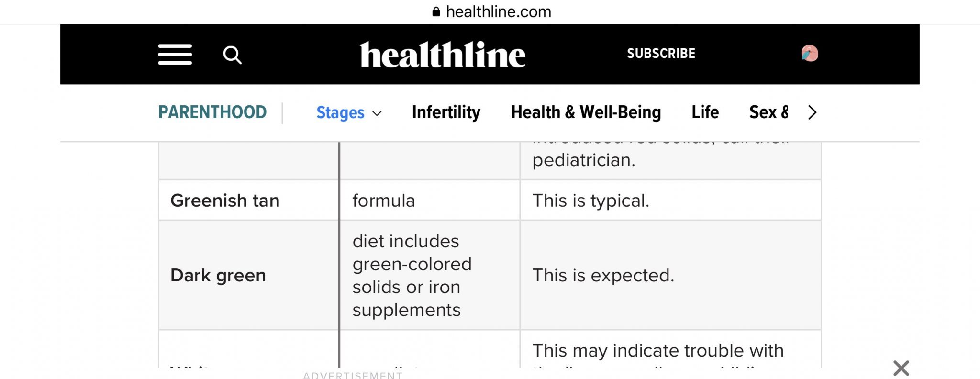
Task: Open the hamburger navigation menu
Action: pos(175,55)
